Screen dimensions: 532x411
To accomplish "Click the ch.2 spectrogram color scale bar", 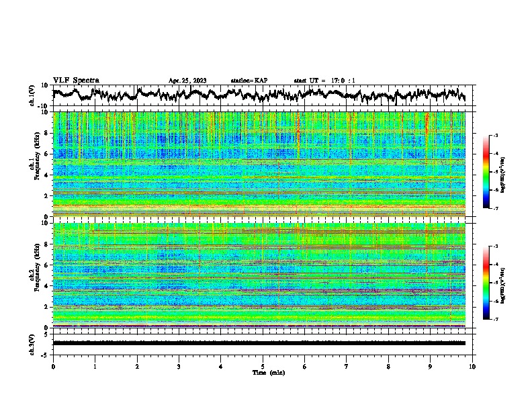I will [486, 283].
